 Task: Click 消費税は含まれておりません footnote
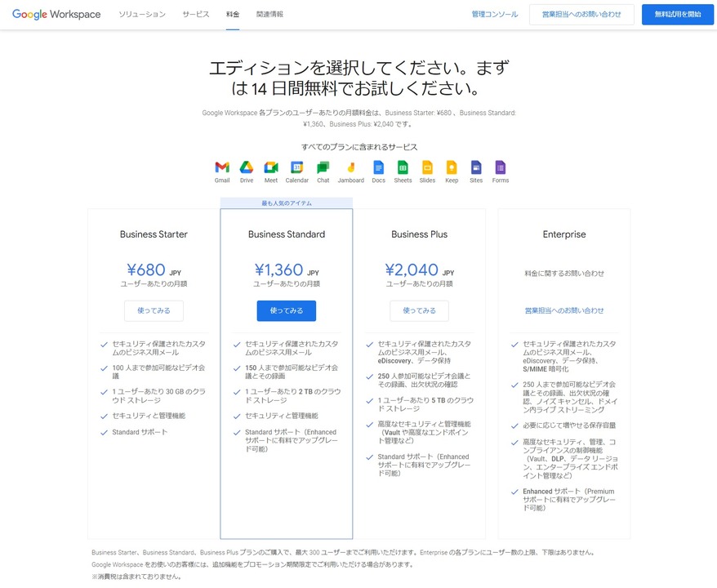click(x=136, y=577)
